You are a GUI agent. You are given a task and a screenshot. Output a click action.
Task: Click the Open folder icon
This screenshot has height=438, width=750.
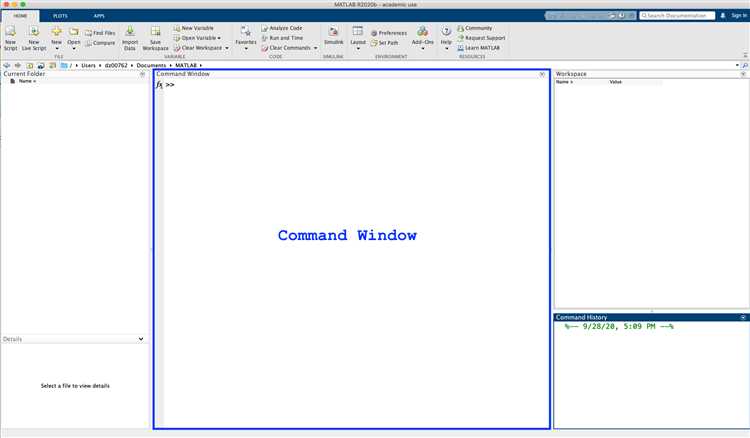click(x=74, y=32)
